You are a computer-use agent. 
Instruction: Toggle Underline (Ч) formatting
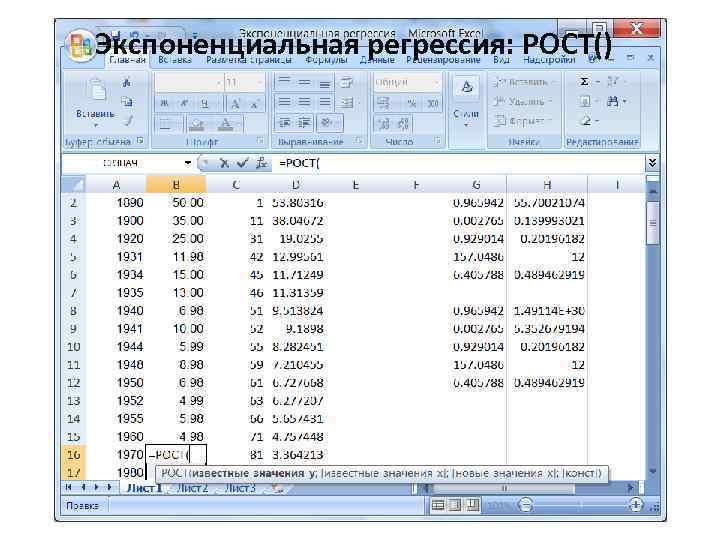[x=205, y=103]
